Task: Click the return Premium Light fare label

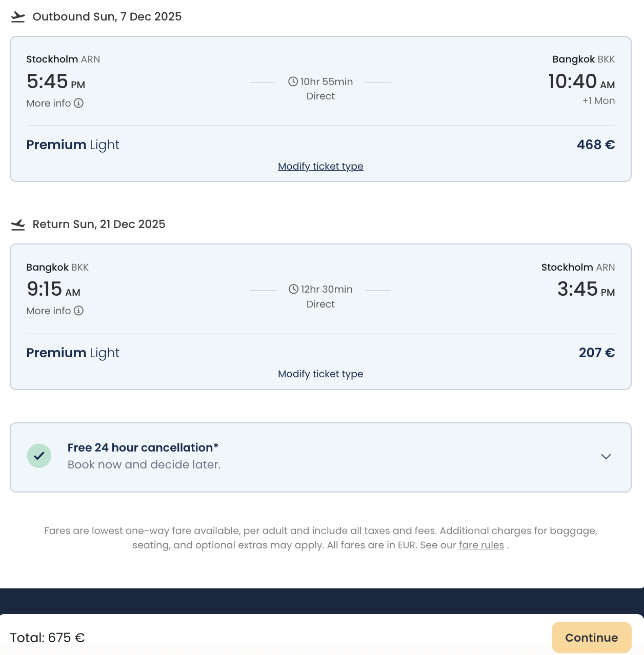Action: [x=73, y=353]
